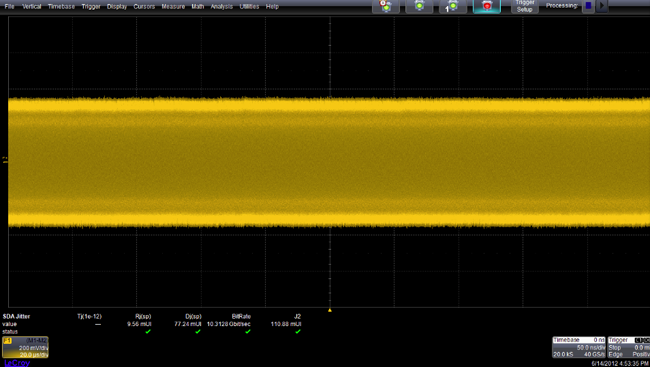
Task: Select the Single trigger mode icon
Action: pyautogui.click(x=453, y=6)
